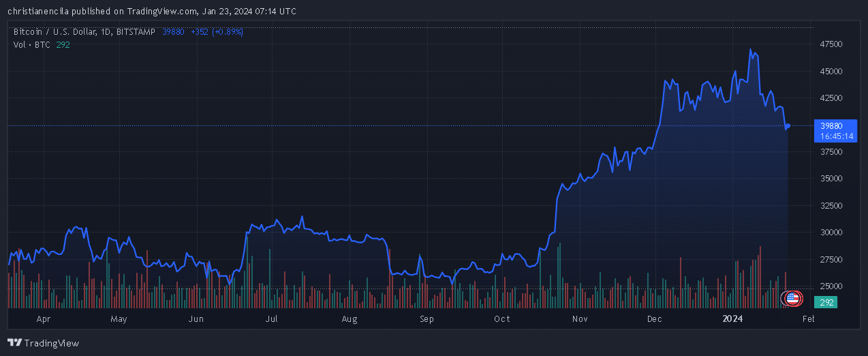Viewport: 868px width, 356px height.
Task: Click the 30000 price axis label
Action: click(832, 233)
